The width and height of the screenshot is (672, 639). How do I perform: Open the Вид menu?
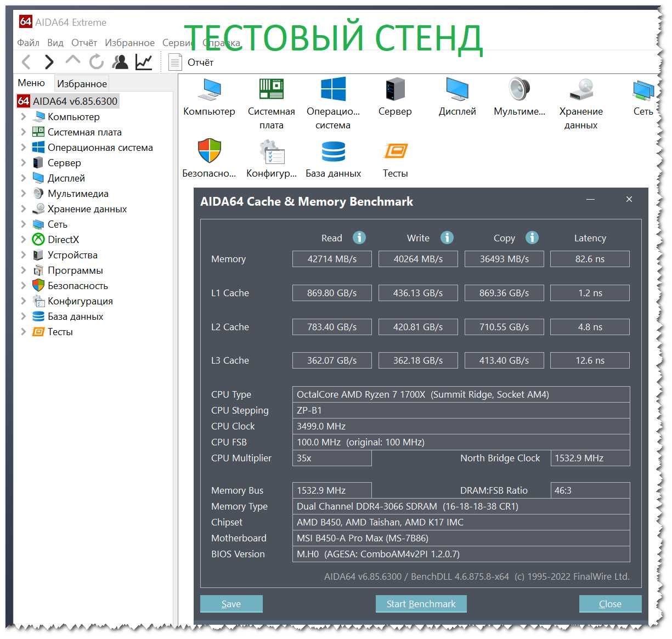tap(55, 43)
